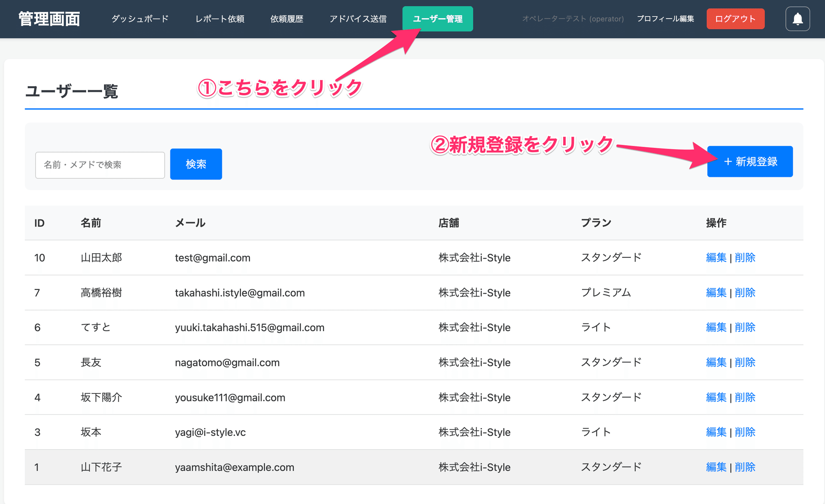Screen dimensions: 825x504
Task: Click the 名前・メアドで検索 input field
Action: 100,165
